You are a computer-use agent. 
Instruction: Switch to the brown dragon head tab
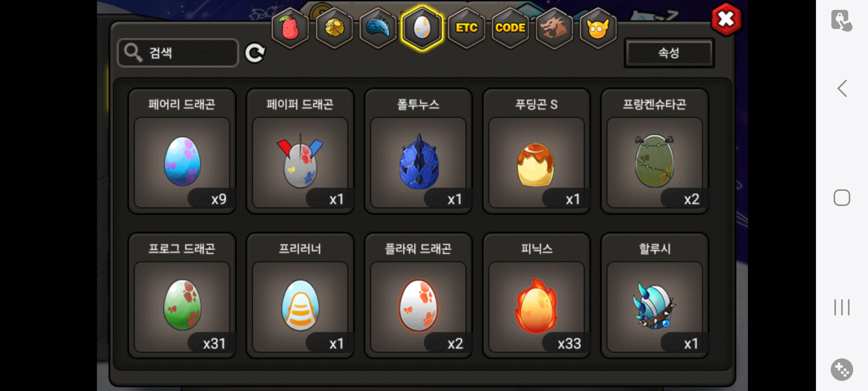554,28
